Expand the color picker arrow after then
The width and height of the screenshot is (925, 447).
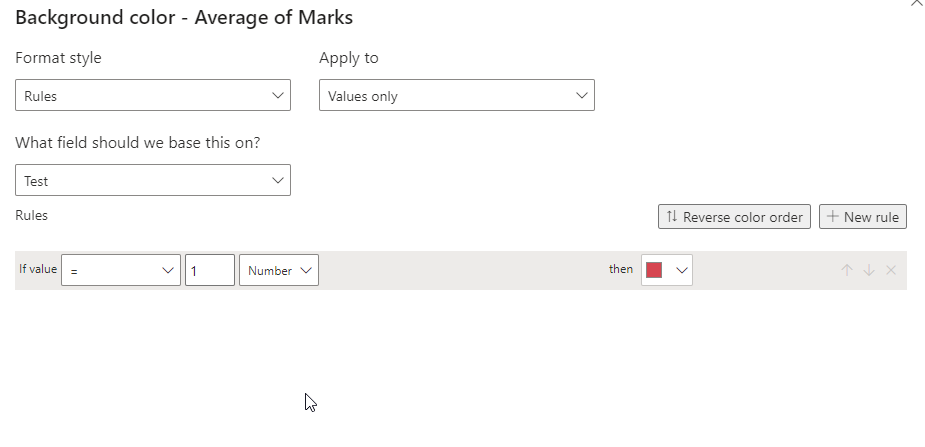click(682, 270)
